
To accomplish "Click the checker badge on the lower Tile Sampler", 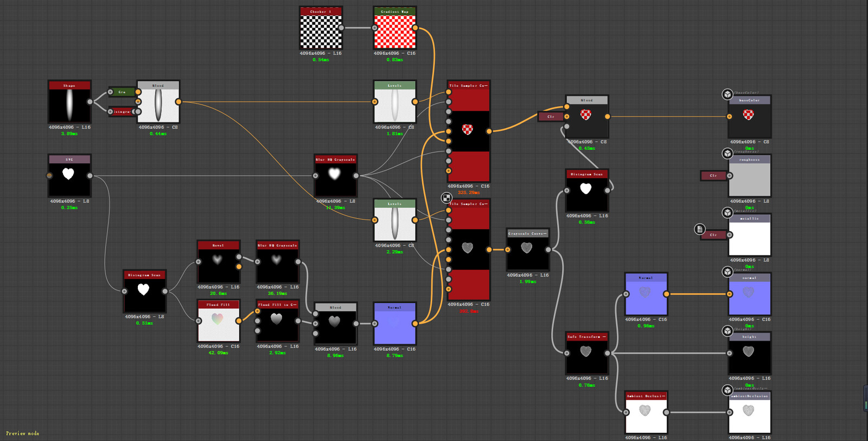I will (x=446, y=198).
